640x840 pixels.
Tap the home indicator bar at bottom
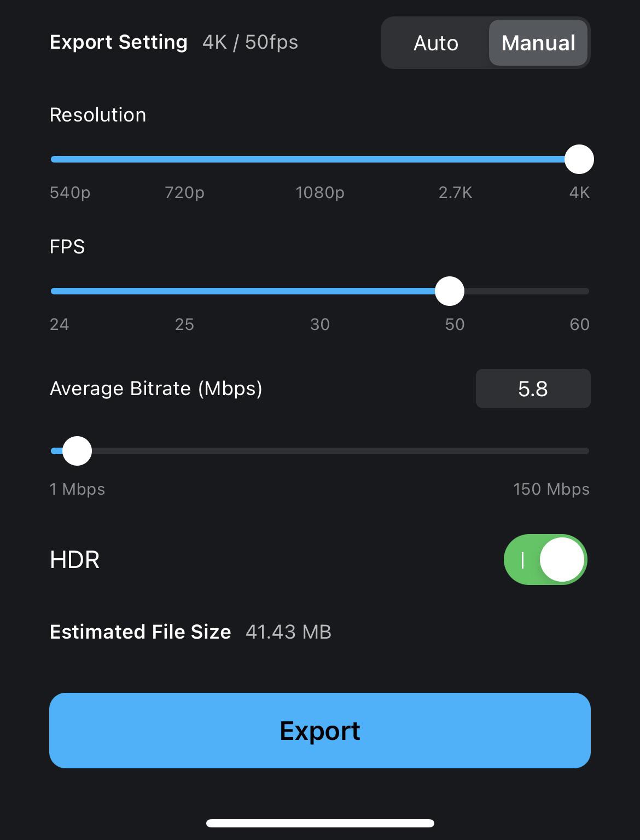[320, 823]
